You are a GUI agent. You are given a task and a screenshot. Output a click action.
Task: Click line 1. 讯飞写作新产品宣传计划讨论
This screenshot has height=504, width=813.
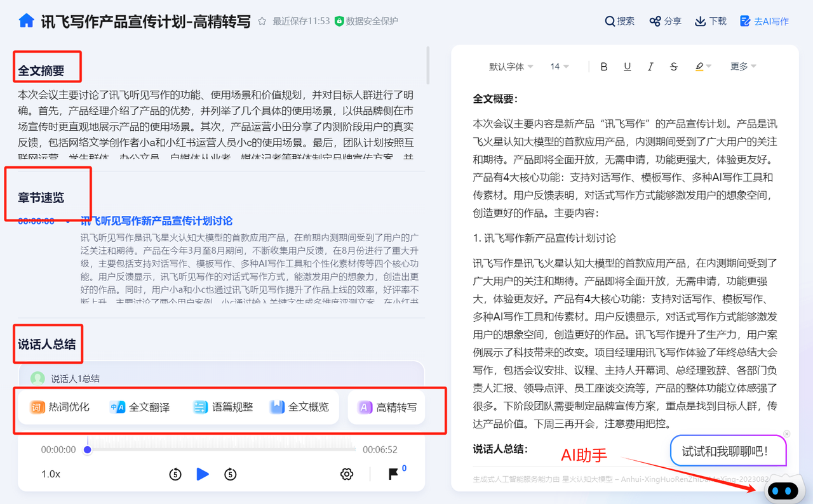544,238
